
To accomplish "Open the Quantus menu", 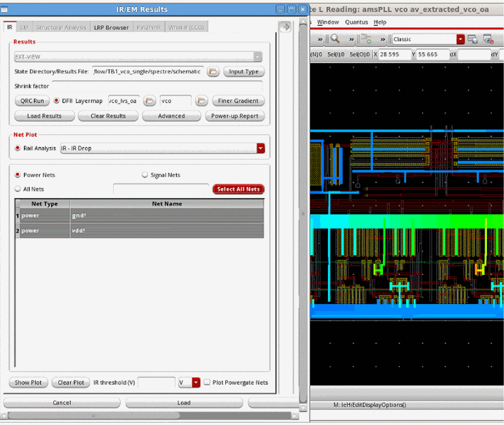I will pos(356,22).
